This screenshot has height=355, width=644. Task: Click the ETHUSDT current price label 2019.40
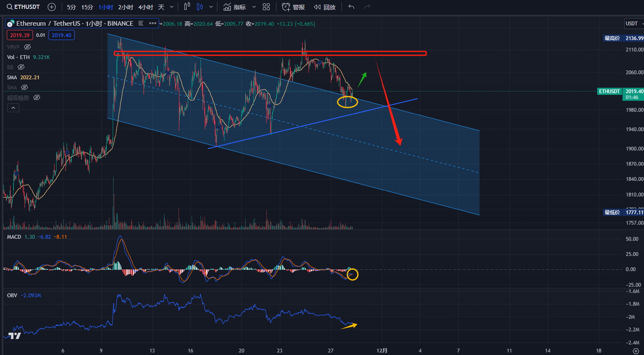(x=620, y=91)
